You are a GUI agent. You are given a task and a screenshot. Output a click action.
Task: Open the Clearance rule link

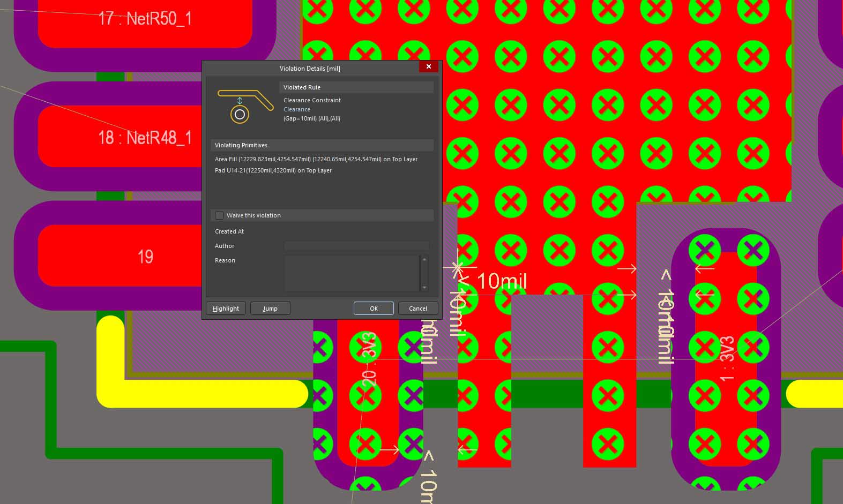click(x=296, y=109)
